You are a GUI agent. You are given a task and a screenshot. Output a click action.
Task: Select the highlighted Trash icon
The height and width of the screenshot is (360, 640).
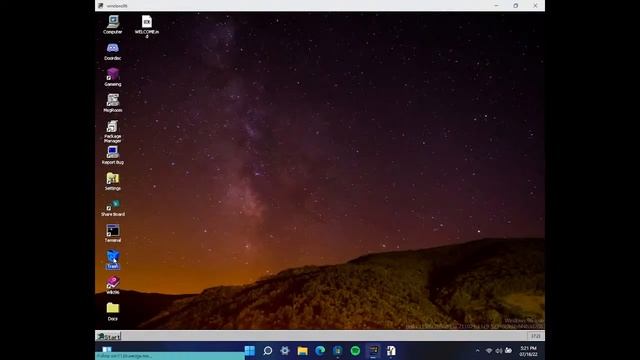pos(113,260)
